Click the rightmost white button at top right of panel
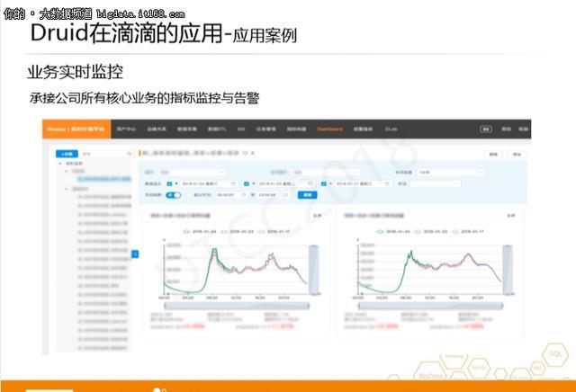Viewport: 576px width, 392px height. point(517,155)
